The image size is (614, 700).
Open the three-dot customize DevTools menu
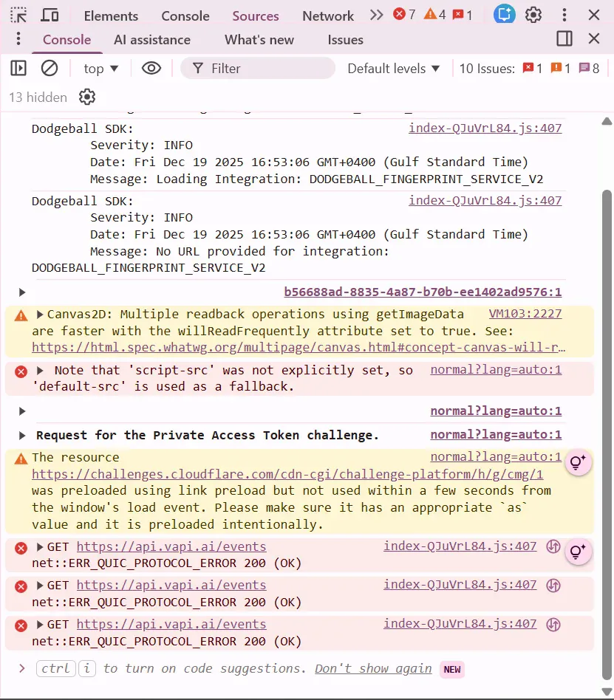(x=564, y=15)
